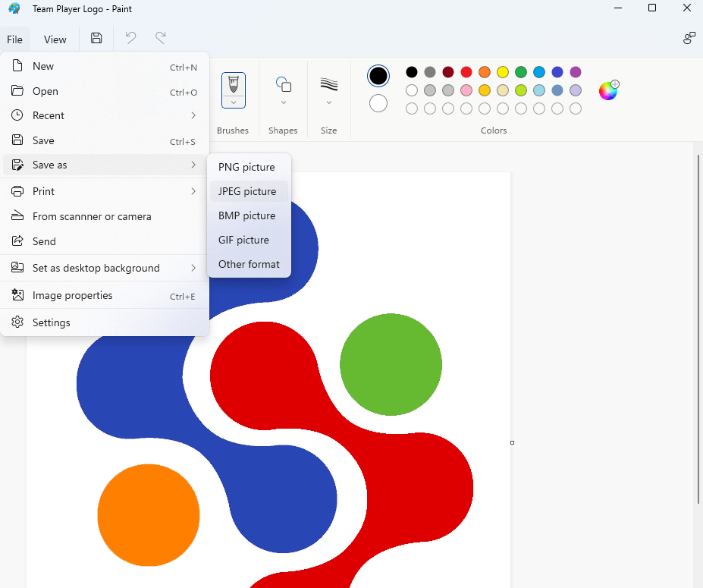Pick the red color swatch
The height and width of the screenshot is (588, 703).
[x=466, y=72]
